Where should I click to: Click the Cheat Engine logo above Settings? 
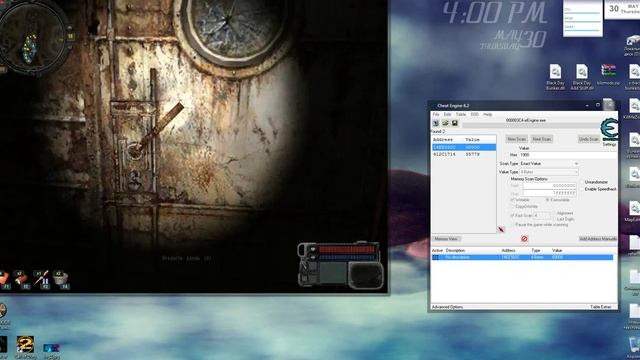[609, 130]
